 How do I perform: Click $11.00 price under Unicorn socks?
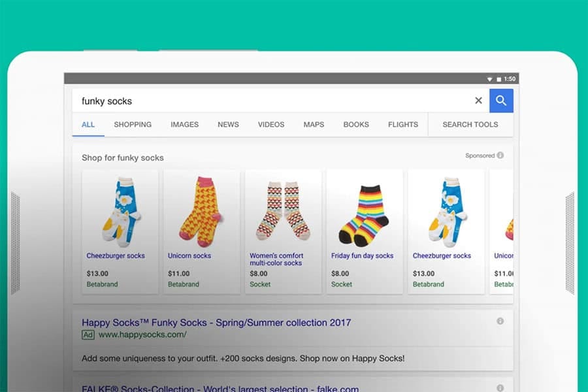(179, 274)
